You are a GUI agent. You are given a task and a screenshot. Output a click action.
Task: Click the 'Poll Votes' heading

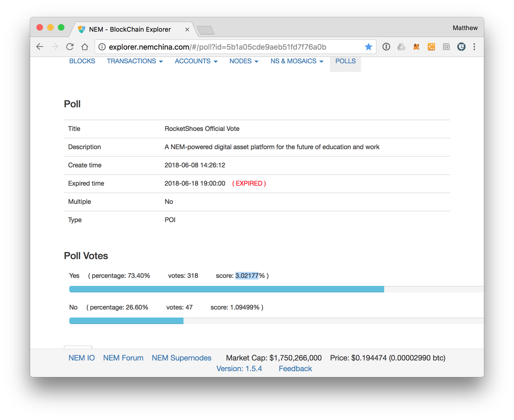coord(86,256)
